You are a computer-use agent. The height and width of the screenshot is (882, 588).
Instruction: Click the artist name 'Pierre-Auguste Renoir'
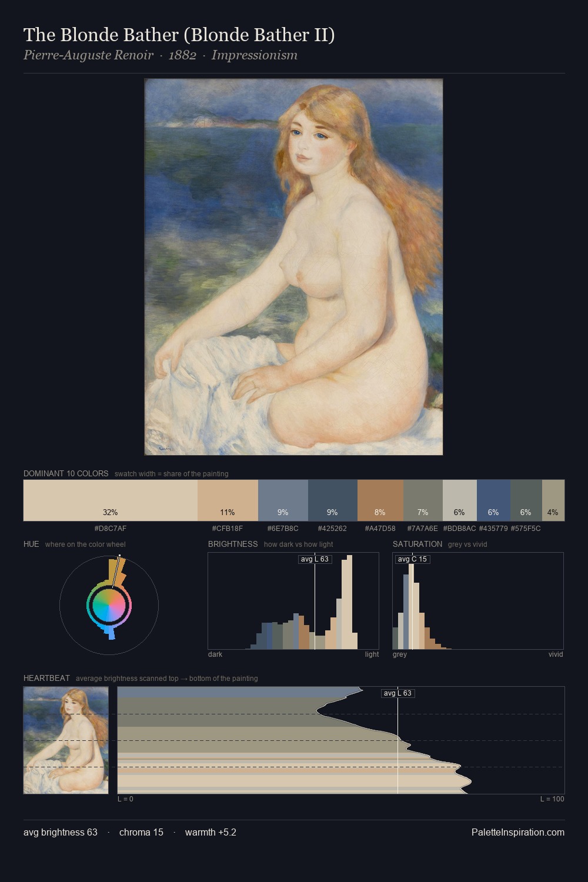pos(88,55)
